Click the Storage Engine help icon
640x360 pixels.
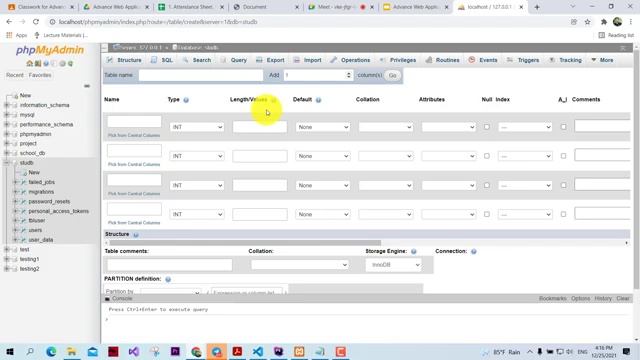coord(413,251)
